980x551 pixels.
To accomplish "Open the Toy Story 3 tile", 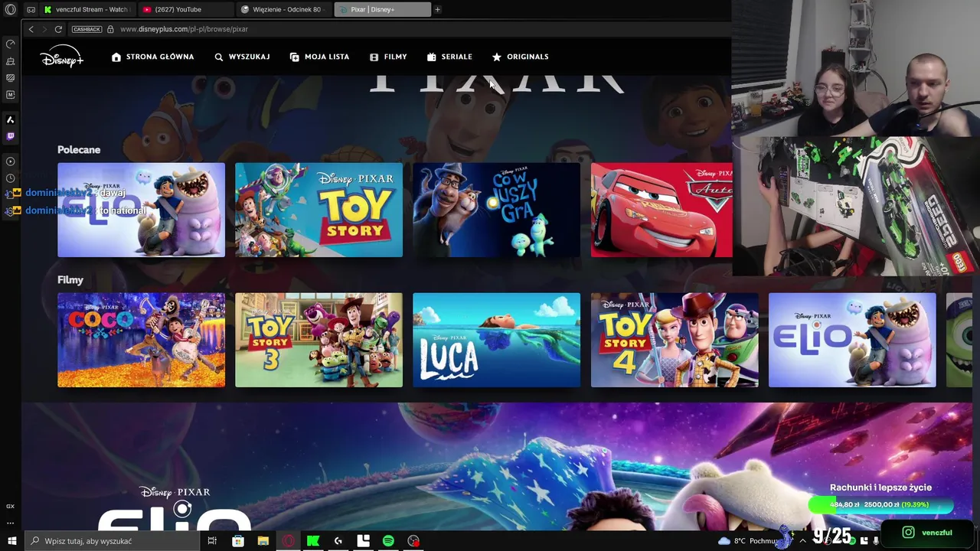I will click(x=318, y=340).
